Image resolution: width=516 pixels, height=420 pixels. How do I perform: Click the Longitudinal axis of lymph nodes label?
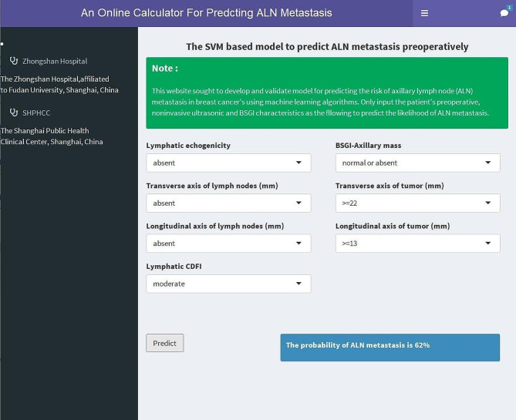coord(215,226)
